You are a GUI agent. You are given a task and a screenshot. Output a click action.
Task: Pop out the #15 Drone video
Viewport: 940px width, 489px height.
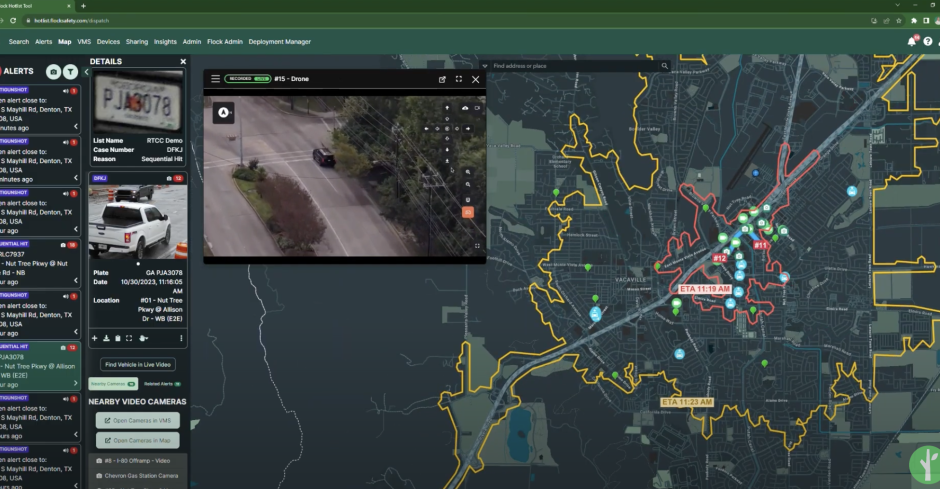(442, 79)
